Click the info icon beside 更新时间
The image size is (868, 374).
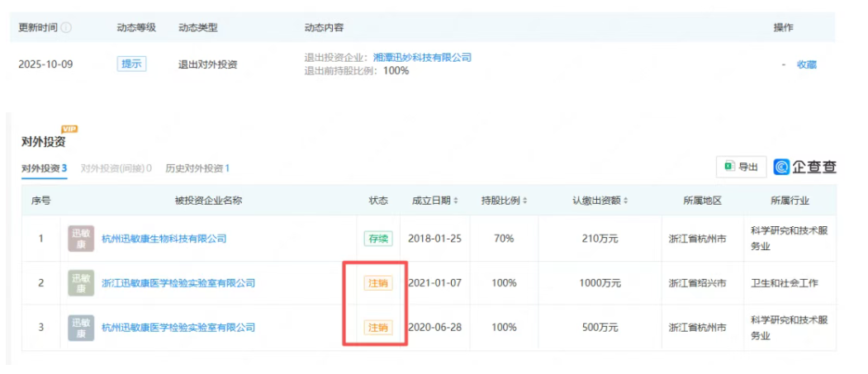pos(66,28)
